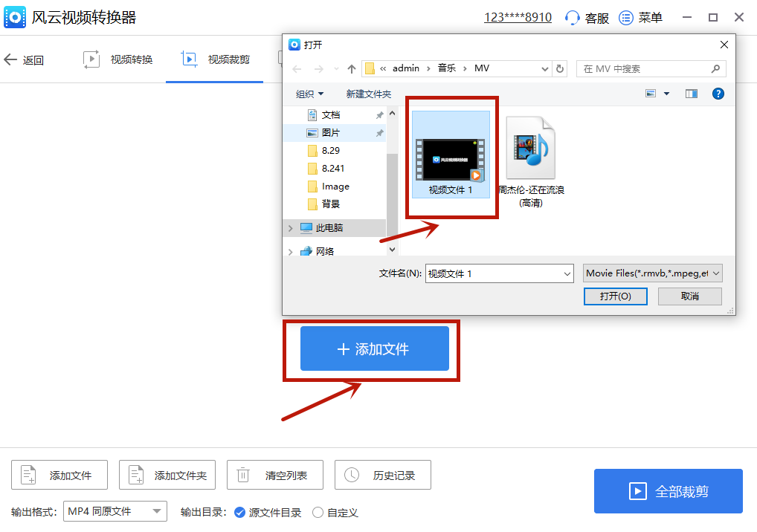757x532 pixels.
Task: Select 文档 in navigation pane
Action: point(331,114)
